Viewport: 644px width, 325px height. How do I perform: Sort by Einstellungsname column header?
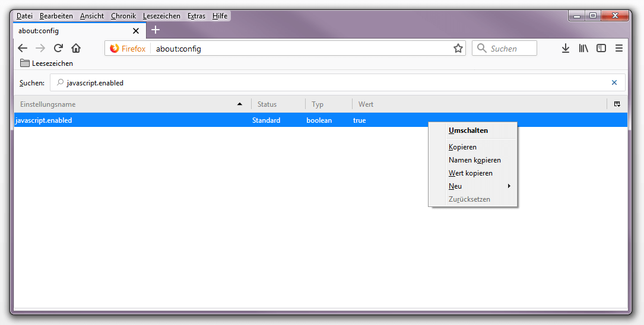point(133,104)
